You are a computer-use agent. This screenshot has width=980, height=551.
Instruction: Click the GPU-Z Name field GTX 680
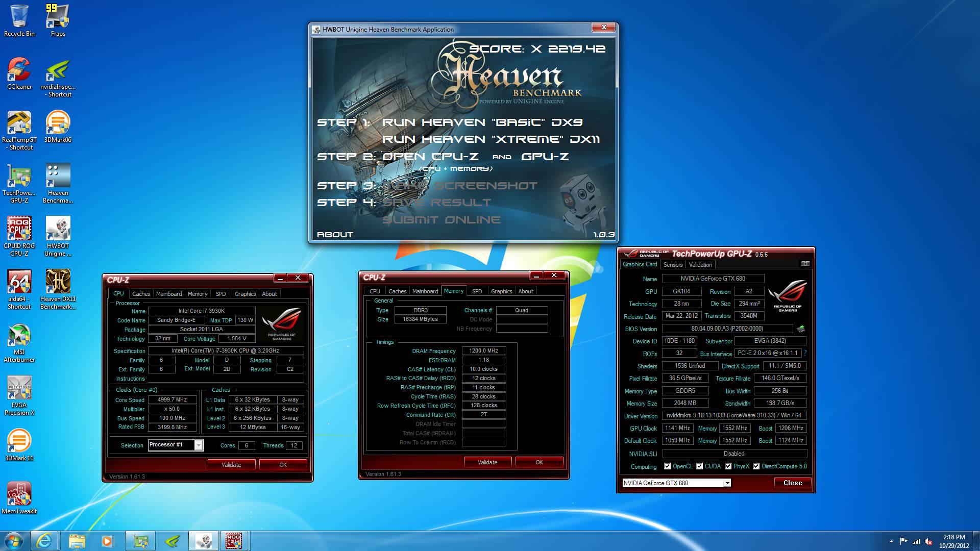pyautogui.click(x=713, y=279)
